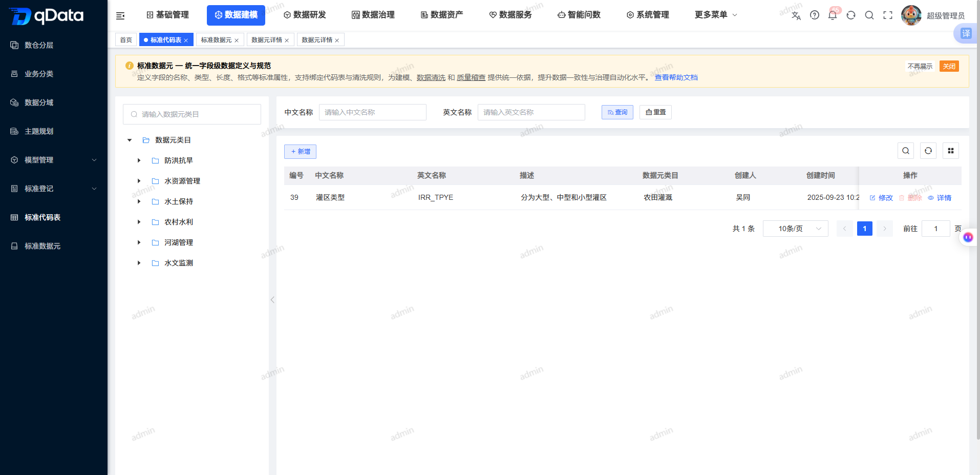
Task: Open 标准数据元 in the sidebar
Action: click(54, 246)
